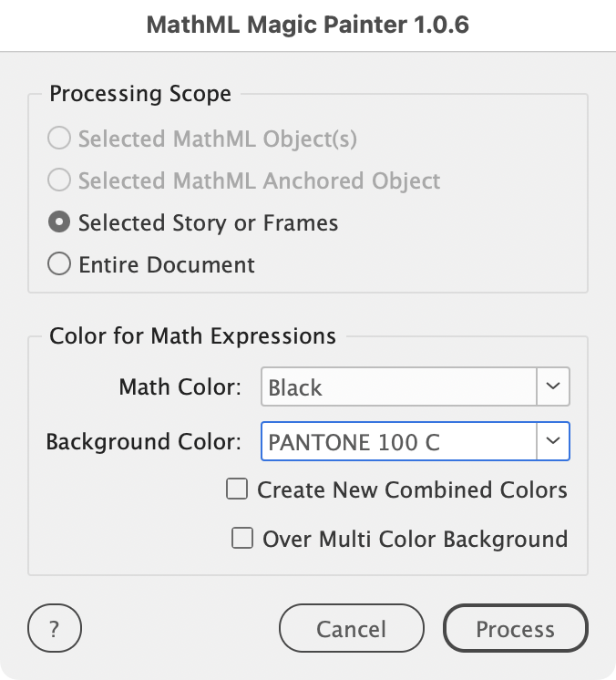
Task: Enable the Create New Combined Colors checkbox
Action: (237, 489)
